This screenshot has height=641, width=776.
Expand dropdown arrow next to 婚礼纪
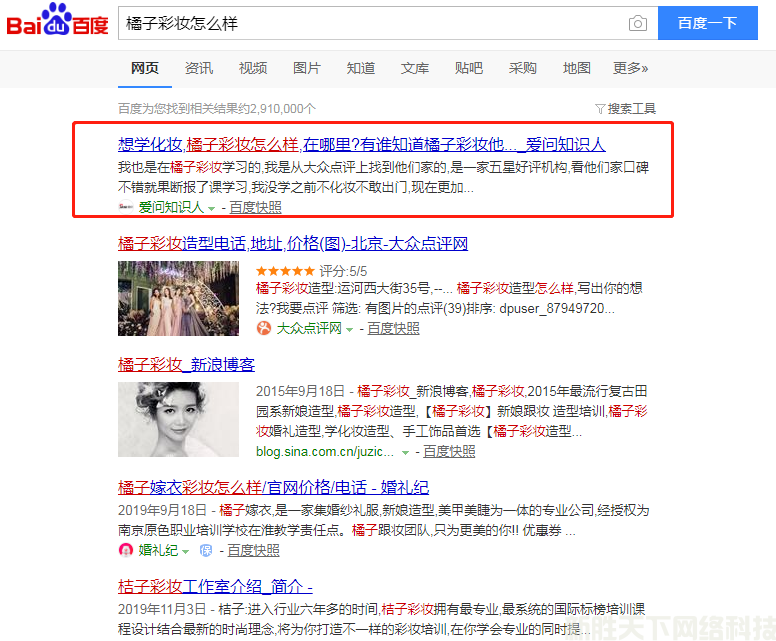(x=186, y=550)
